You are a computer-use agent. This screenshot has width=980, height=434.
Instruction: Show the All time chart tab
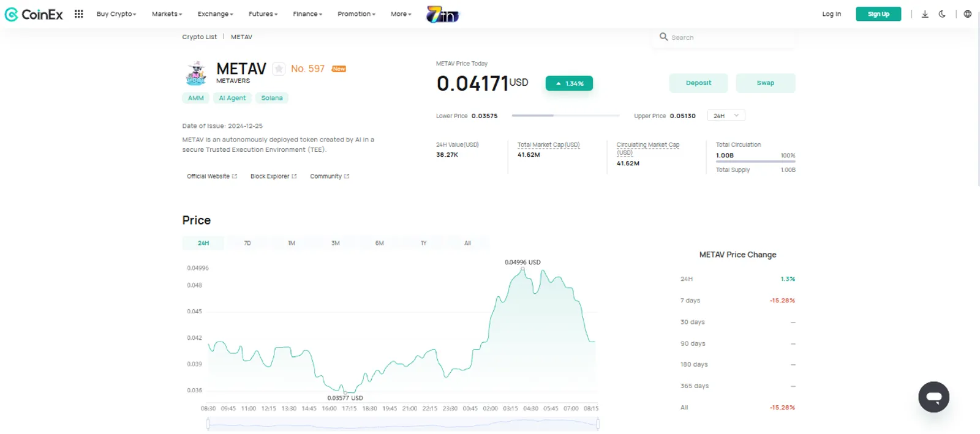(467, 243)
